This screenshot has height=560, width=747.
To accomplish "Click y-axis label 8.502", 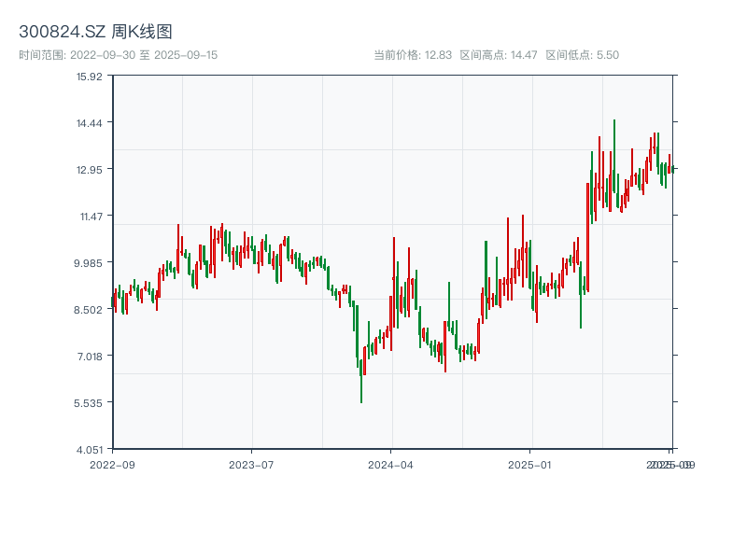I will coord(88,310).
